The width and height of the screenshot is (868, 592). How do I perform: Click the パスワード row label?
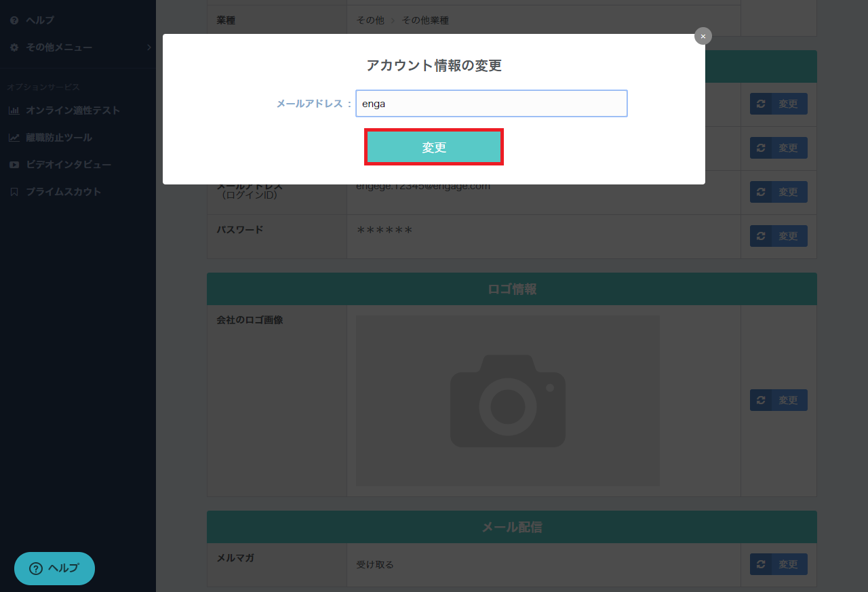click(240, 229)
